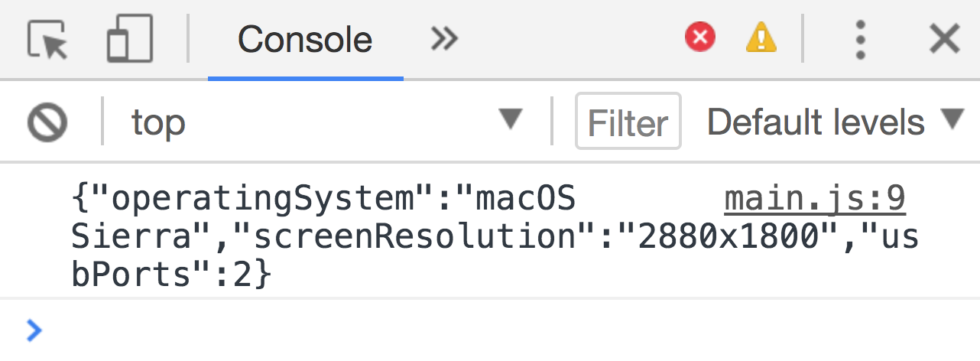The image size is (980, 361).
Task: Focus the Filter text field
Action: pyautogui.click(x=628, y=122)
